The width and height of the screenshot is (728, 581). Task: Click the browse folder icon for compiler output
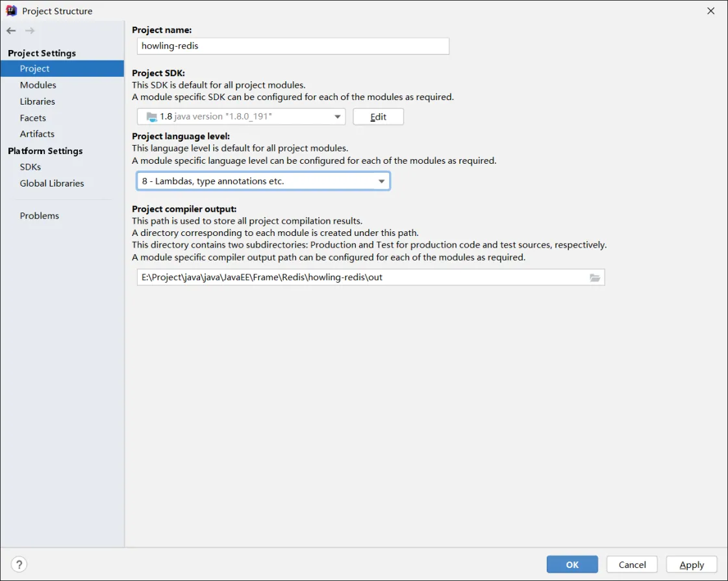click(x=595, y=278)
